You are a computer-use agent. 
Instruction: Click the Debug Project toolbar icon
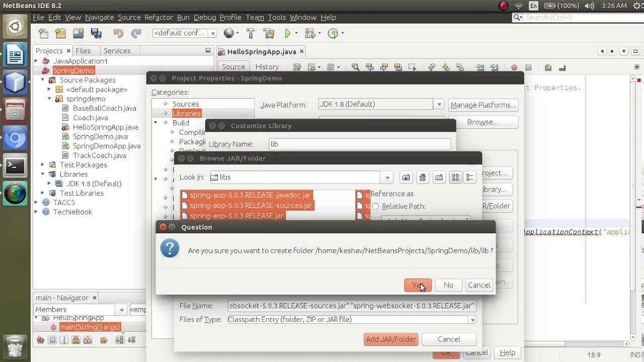pyautogui.click(x=310, y=33)
